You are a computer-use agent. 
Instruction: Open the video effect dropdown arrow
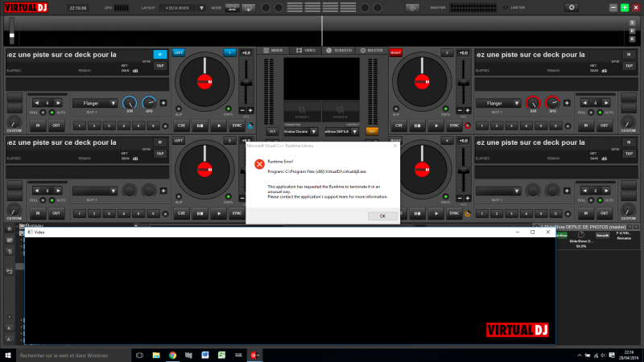coord(354,132)
